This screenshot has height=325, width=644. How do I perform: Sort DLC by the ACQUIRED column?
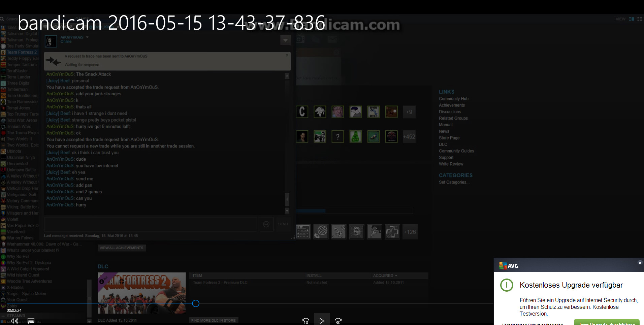385,275
